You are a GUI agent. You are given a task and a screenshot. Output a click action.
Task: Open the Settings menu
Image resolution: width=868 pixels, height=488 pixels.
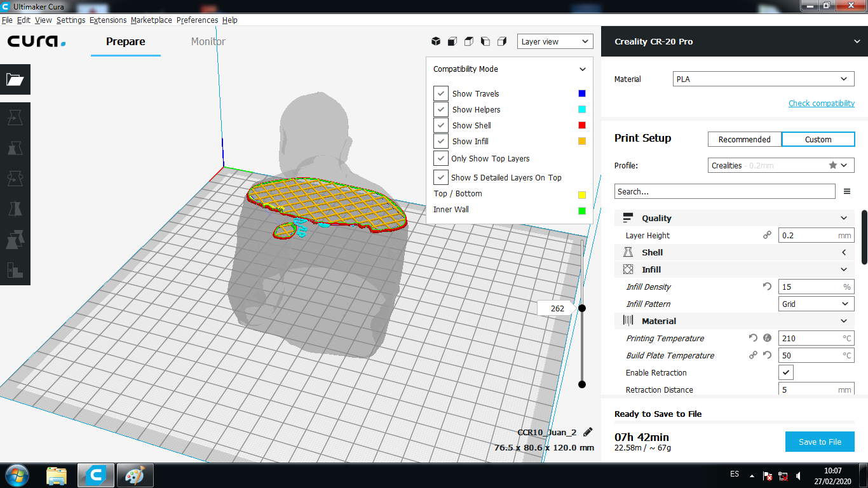(x=71, y=20)
